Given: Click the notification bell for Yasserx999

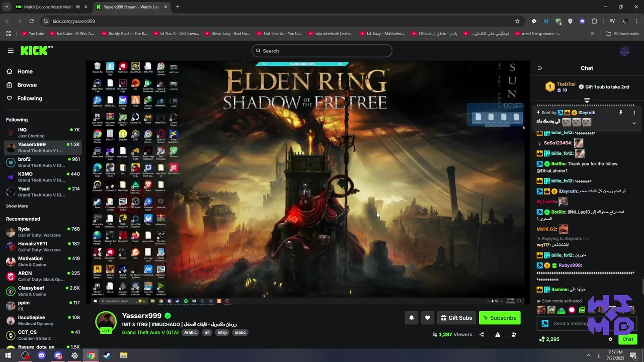Looking at the screenshot, I should pyautogui.click(x=412, y=318).
